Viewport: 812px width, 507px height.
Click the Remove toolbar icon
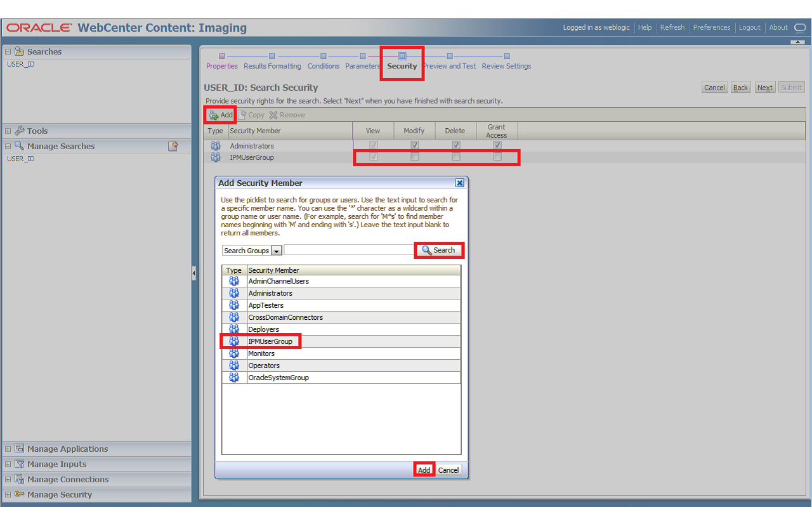point(273,115)
